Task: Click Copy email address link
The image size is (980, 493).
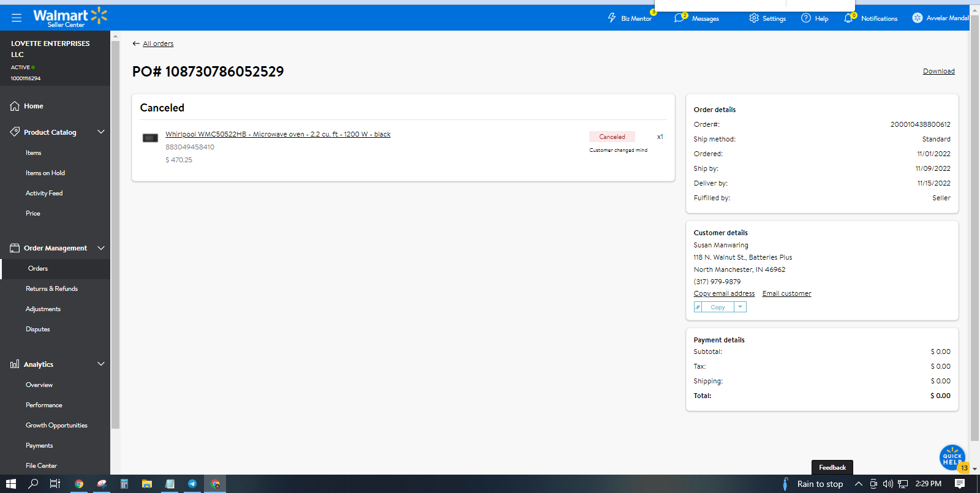Action: 724,293
